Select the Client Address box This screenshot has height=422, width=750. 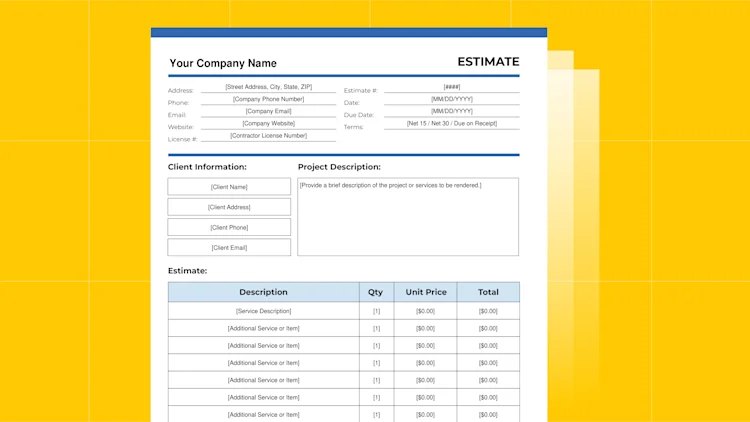(x=229, y=207)
